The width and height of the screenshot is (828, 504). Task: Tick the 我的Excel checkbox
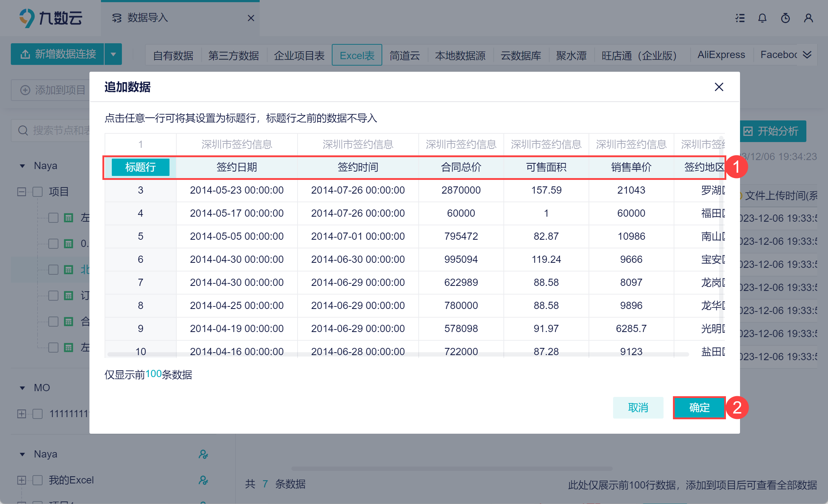pyautogui.click(x=38, y=480)
